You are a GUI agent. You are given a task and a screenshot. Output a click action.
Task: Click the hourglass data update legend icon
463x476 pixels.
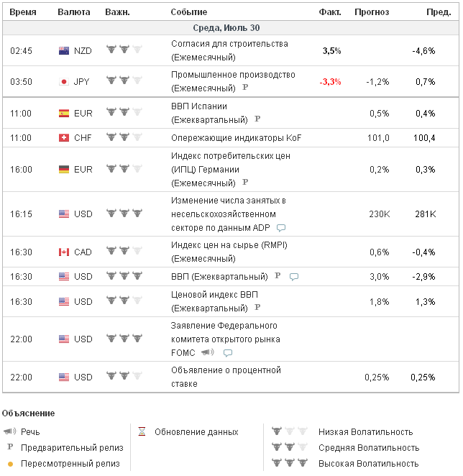142,432
